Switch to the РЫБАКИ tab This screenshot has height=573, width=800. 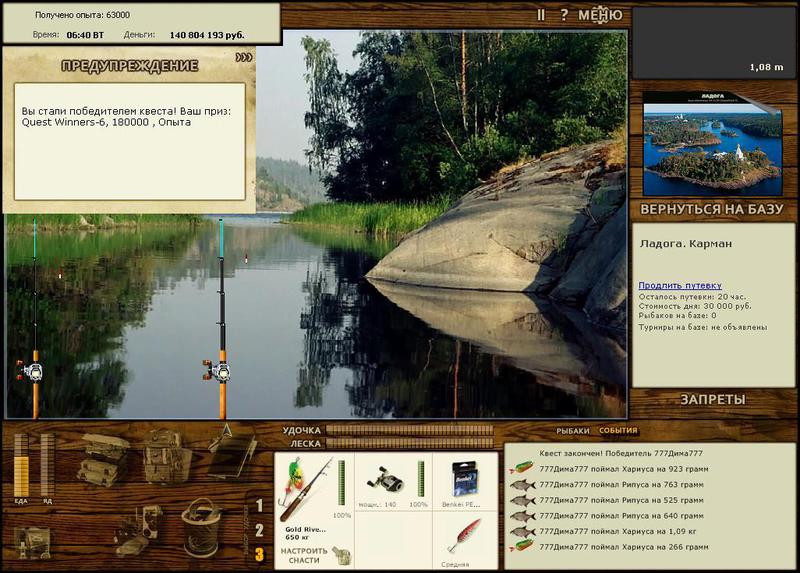pos(572,431)
